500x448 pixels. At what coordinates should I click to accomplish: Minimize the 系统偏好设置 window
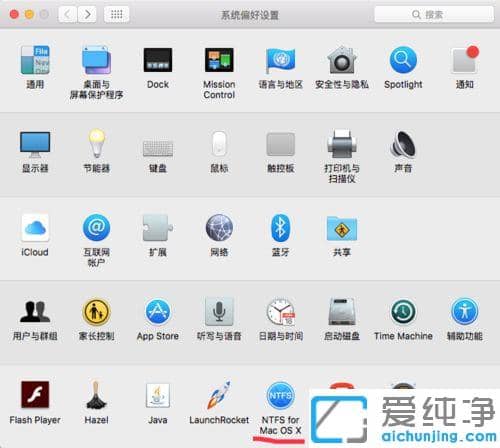(x=29, y=14)
